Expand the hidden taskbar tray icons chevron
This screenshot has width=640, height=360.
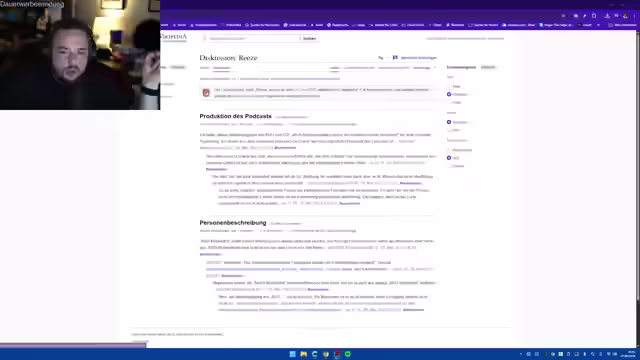coord(521,354)
